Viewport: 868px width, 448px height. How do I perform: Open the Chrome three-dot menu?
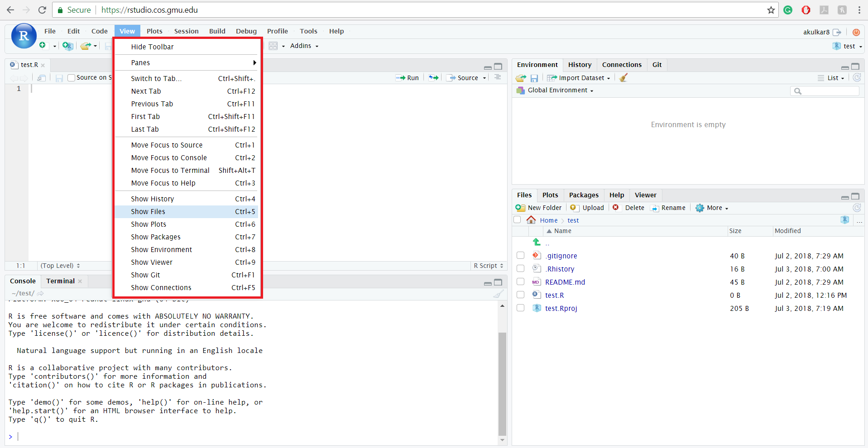click(859, 10)
